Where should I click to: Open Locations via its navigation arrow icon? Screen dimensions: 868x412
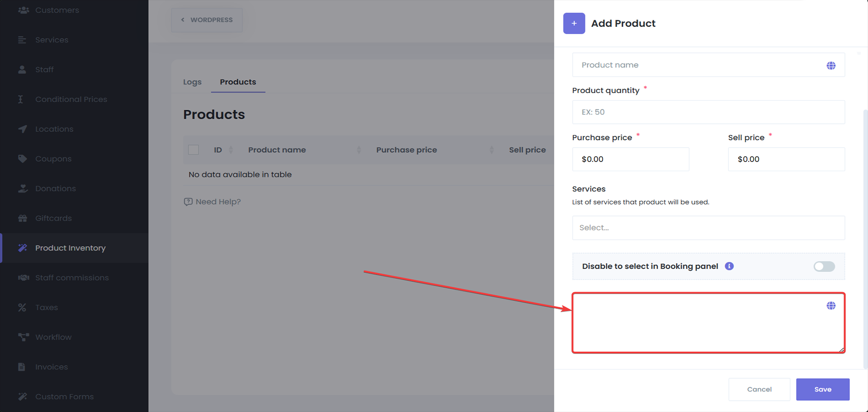tap(22, 129)
